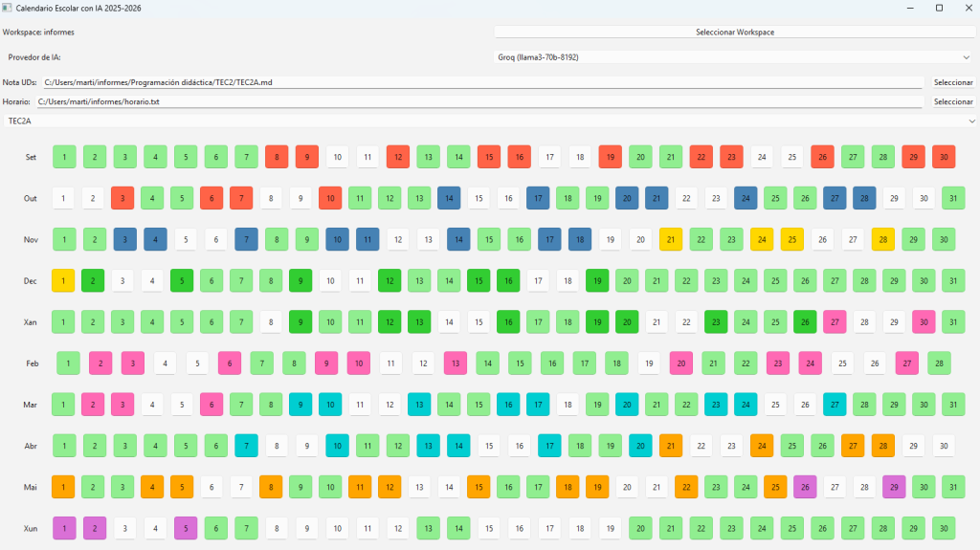
Task: Click white day 10 in the Set row
Action: pos(337,157)
